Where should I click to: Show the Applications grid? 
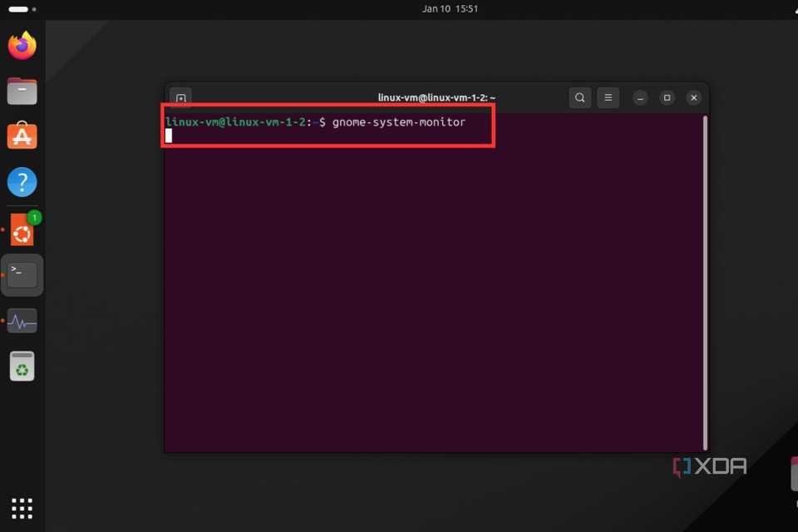tap(22, 508)
